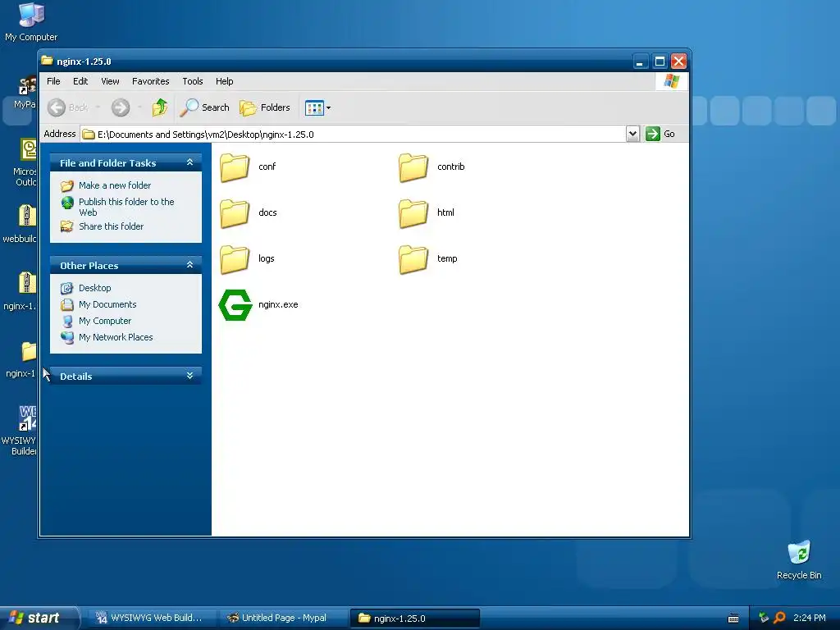Select the green nginx.exe icon
Screen dimensions: 840x630
click(235, 305)
